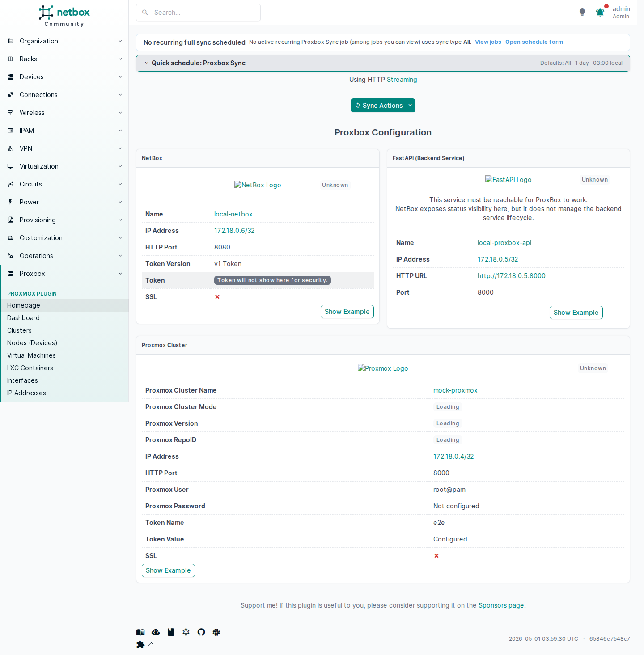
Task: Follow the View jobs link
Action: coord(488,42)
